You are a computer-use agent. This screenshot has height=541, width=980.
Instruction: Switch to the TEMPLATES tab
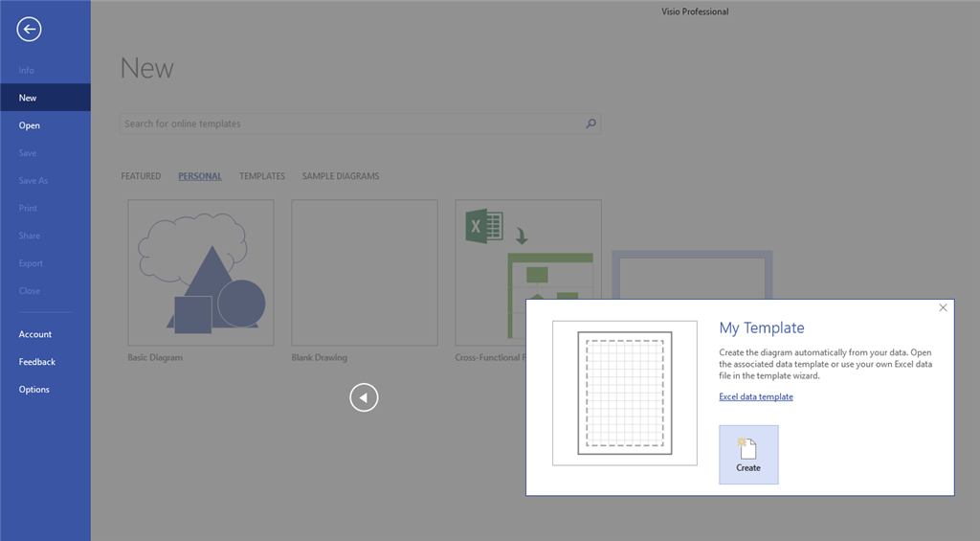[x=262, y=176]
